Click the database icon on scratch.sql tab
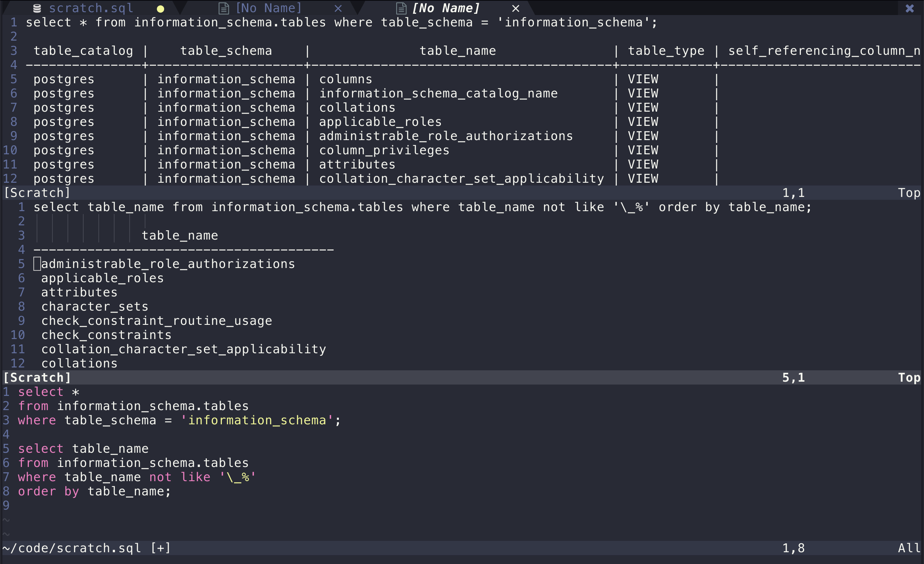924x564 pixels. pos(37,8)
